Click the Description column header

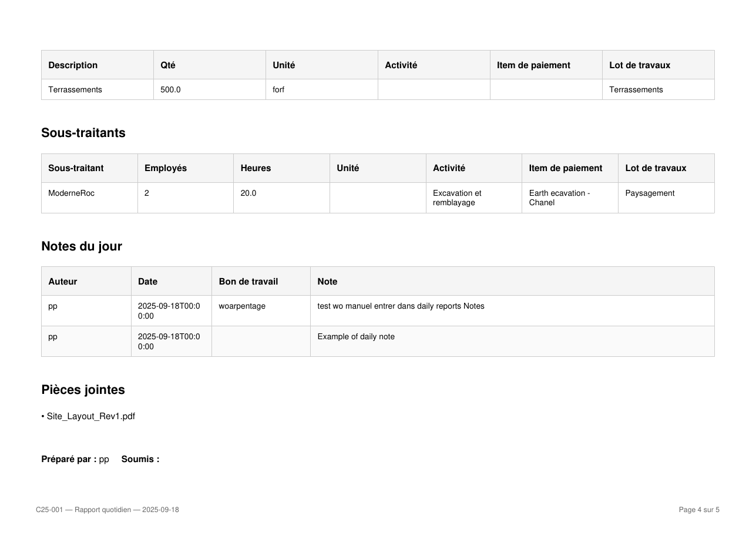[x=98, y=65]
